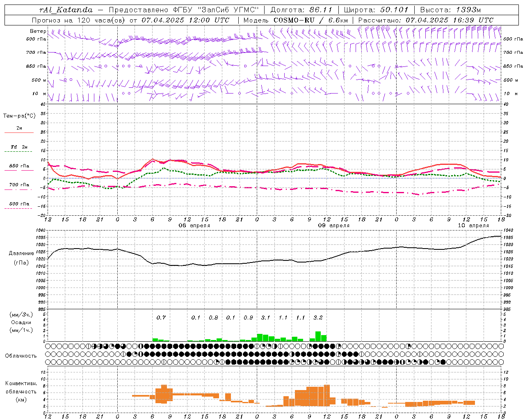Click the tallest orange convective cloud bar

[327, 395]
